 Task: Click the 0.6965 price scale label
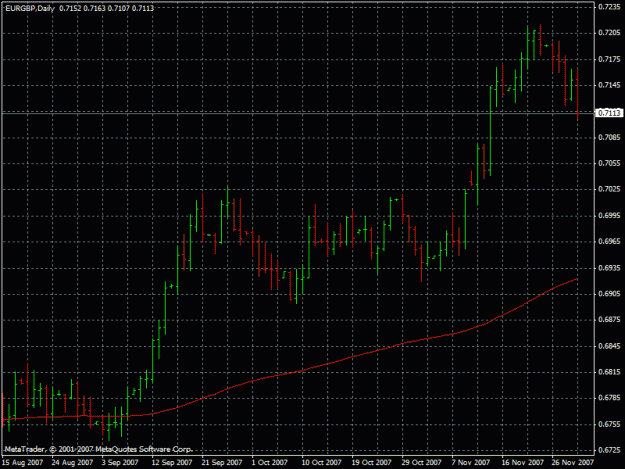pos(610,241)
